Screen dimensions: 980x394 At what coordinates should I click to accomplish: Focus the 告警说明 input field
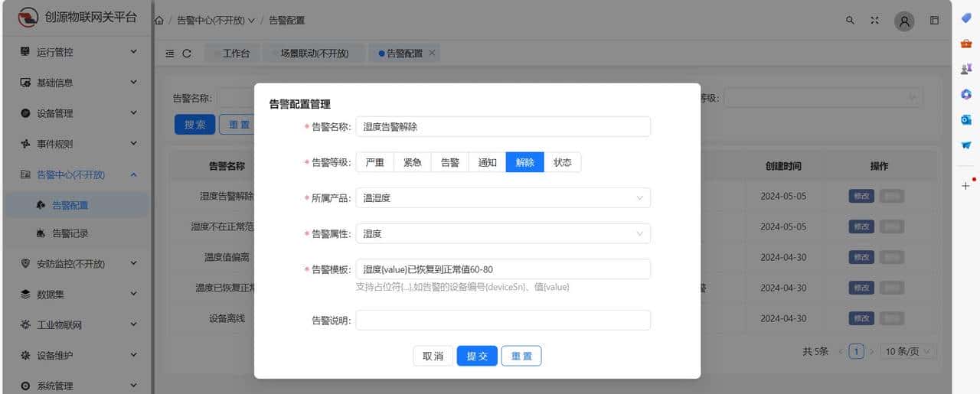(x=503, y=320)
